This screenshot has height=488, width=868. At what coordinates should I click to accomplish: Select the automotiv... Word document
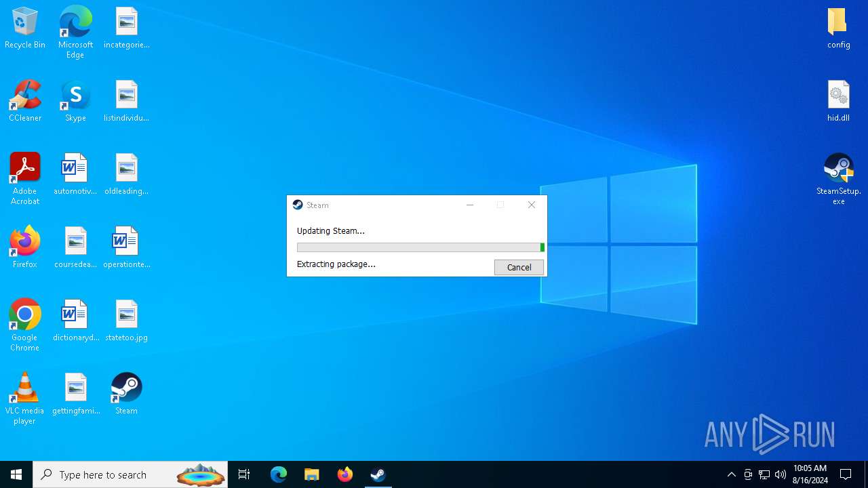click(x=75, y=175)
